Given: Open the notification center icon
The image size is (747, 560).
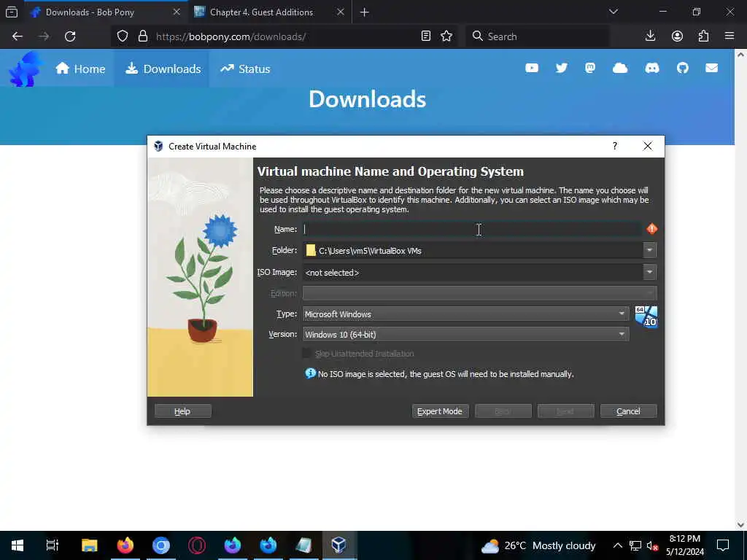Looking at the screenshot, I should click(x=723, y=545).
